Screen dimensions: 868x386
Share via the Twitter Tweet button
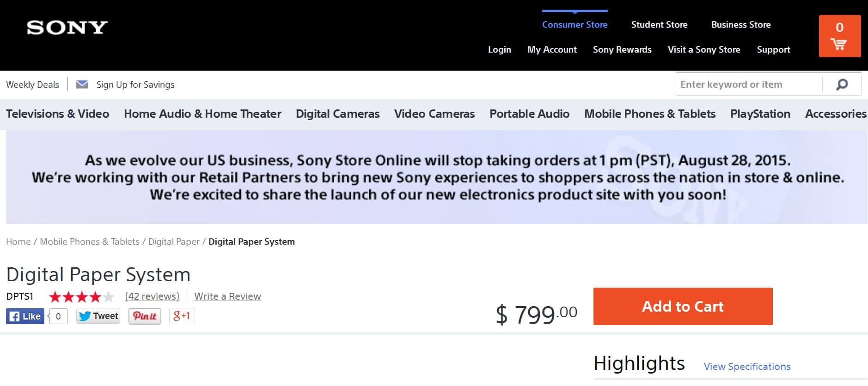98,316
